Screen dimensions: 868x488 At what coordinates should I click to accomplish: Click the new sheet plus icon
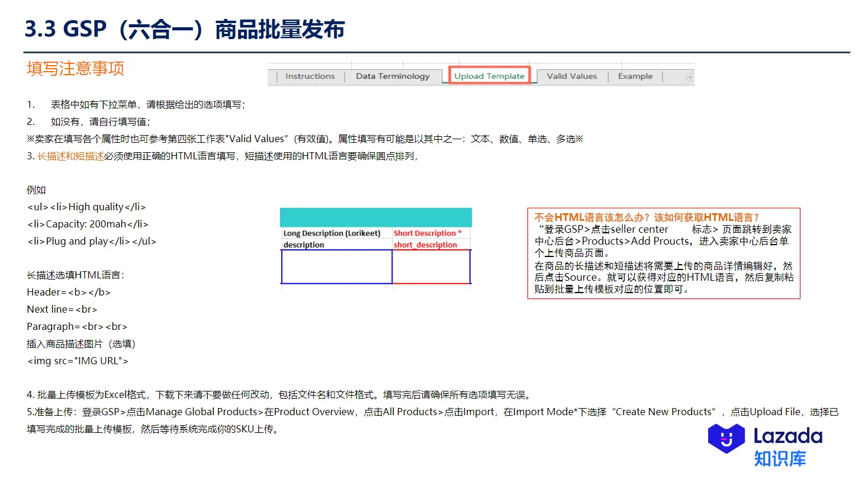point(689,76)
